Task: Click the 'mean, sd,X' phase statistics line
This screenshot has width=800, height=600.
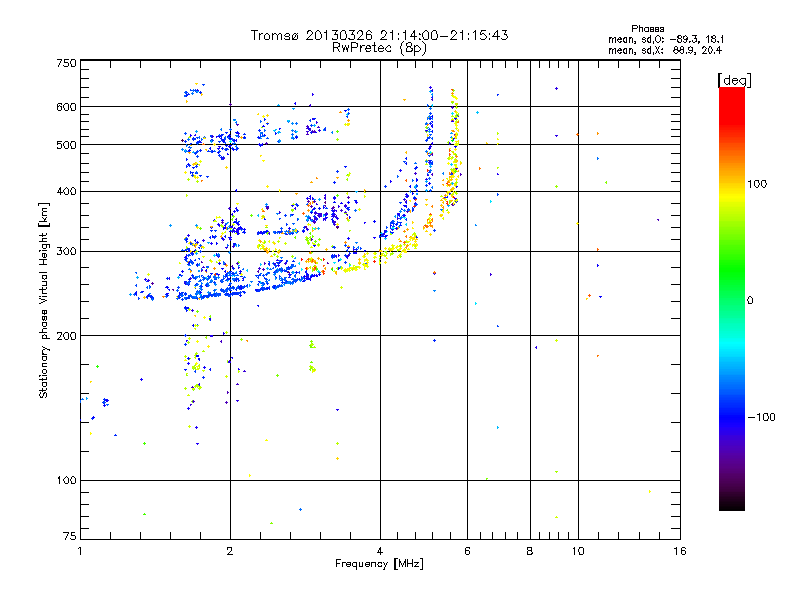Action: [665, 50]
